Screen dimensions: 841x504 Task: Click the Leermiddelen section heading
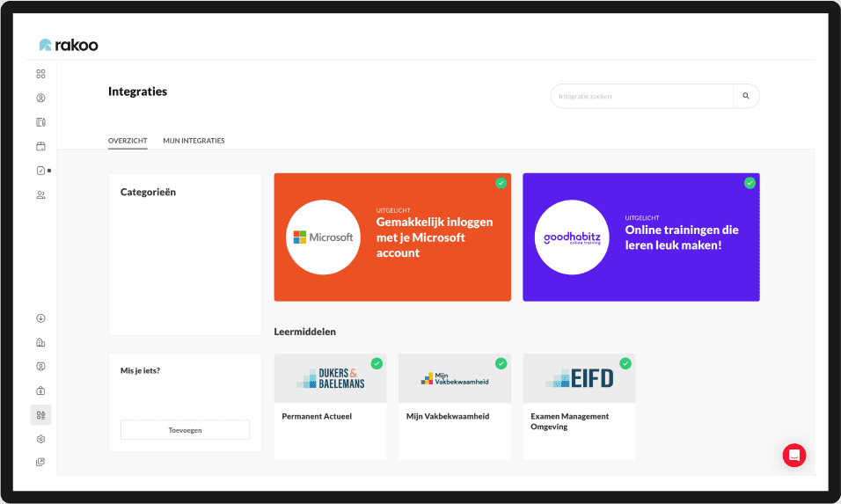click(304, 332)
